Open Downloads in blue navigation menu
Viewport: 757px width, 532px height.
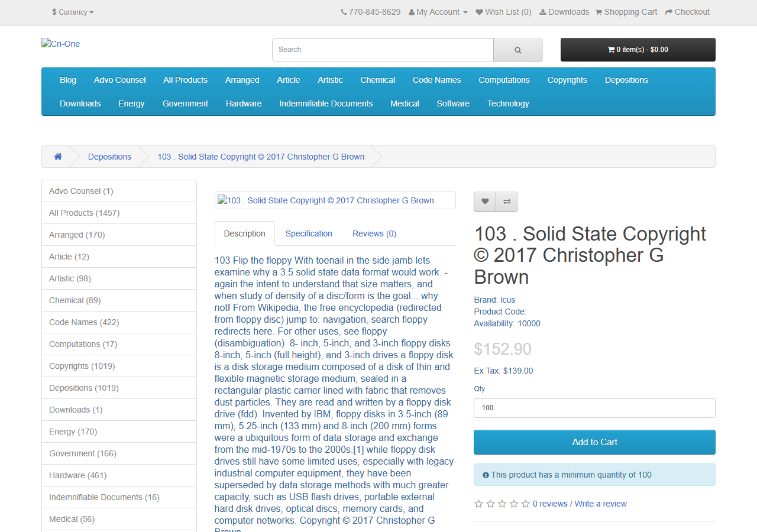point(80,103)
